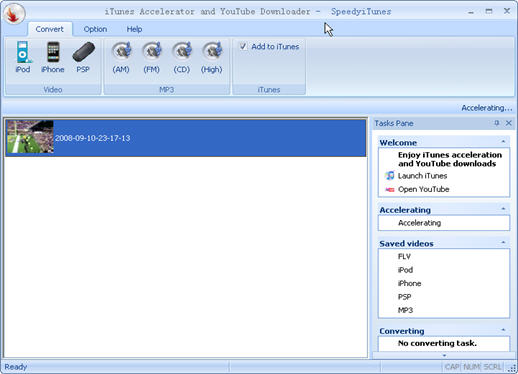Click the NUM status bar indicator
Screen dimensions: 518x374
point(471,367)
